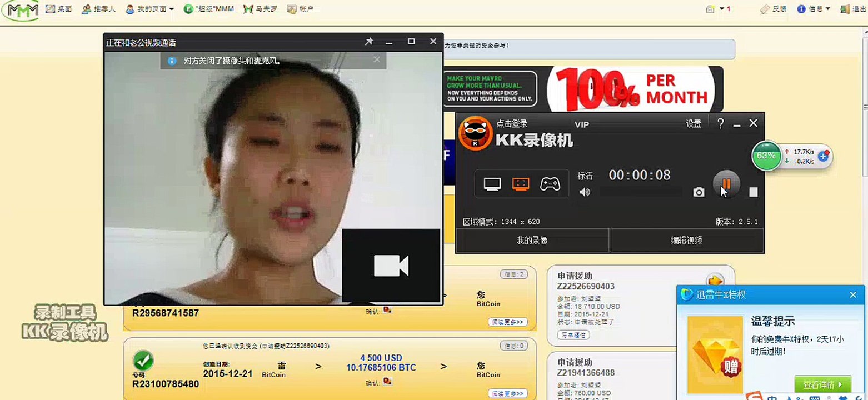This screenshot has height=400, width=868.
Task: Open the 反馈 feedback link
Action: [x=773, y=9]
